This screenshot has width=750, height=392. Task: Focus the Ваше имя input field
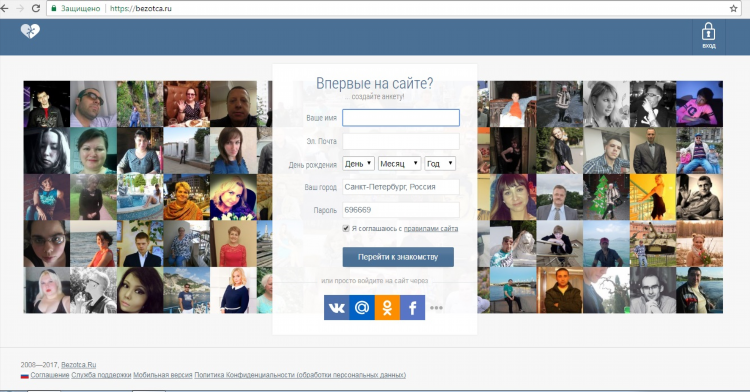pyautogui.click(x=401, y=118)
